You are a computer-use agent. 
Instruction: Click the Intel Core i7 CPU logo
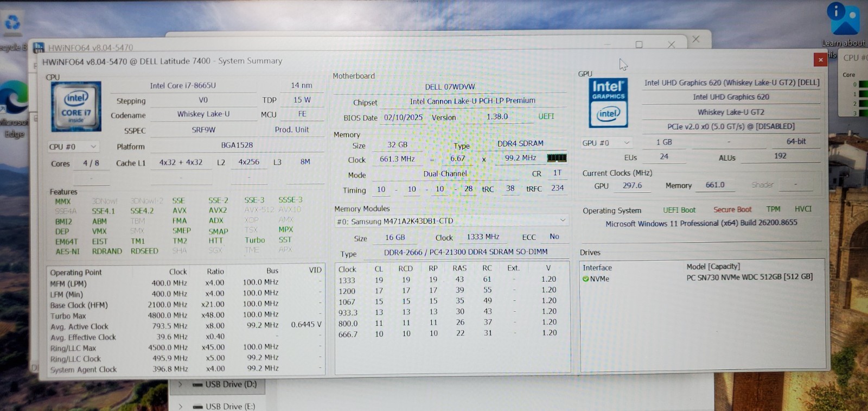pos(76,106)
